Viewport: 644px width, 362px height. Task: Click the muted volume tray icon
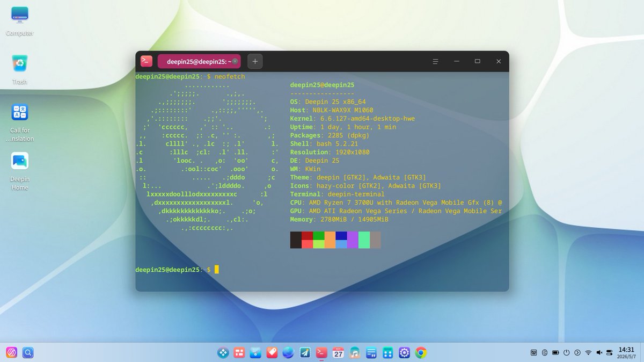599,352
